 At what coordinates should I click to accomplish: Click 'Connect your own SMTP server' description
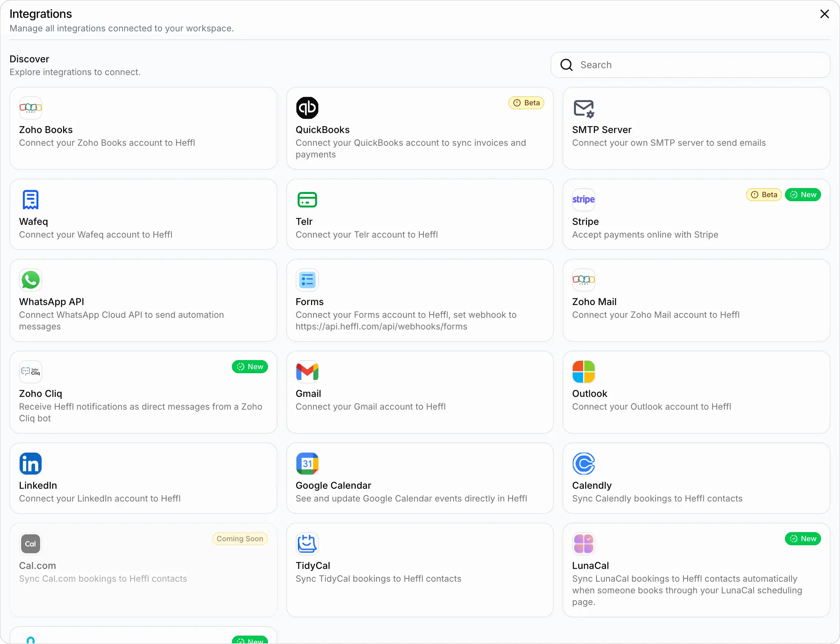pos(669,143)
